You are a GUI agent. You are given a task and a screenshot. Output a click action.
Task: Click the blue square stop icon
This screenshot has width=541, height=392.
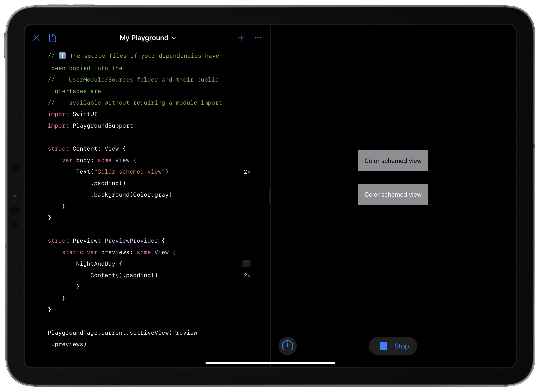tap(383, 346)
